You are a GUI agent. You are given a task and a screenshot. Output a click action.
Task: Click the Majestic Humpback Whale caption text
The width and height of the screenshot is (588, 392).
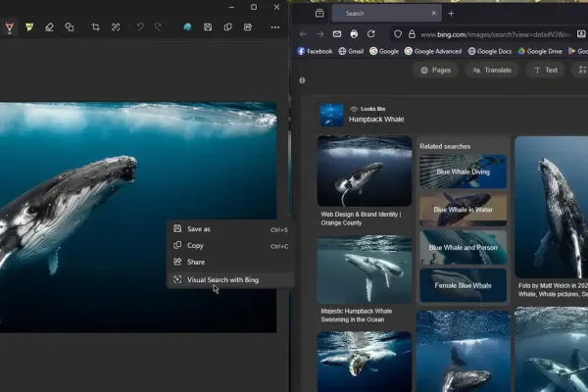(357, 316)
